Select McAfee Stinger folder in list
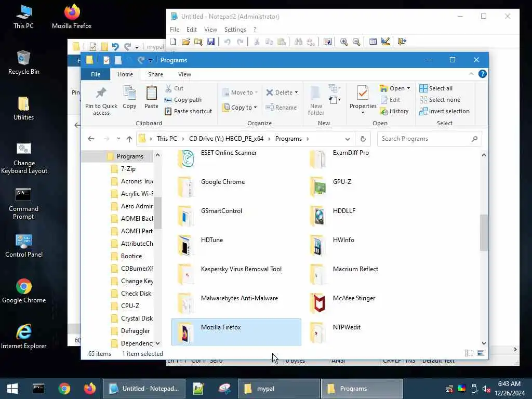 click(368, 303)
